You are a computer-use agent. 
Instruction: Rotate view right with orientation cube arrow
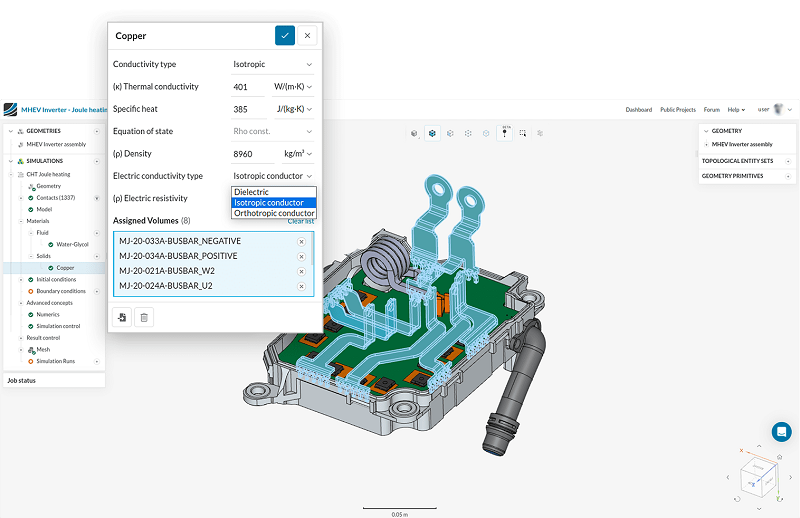tap(790, 478)
